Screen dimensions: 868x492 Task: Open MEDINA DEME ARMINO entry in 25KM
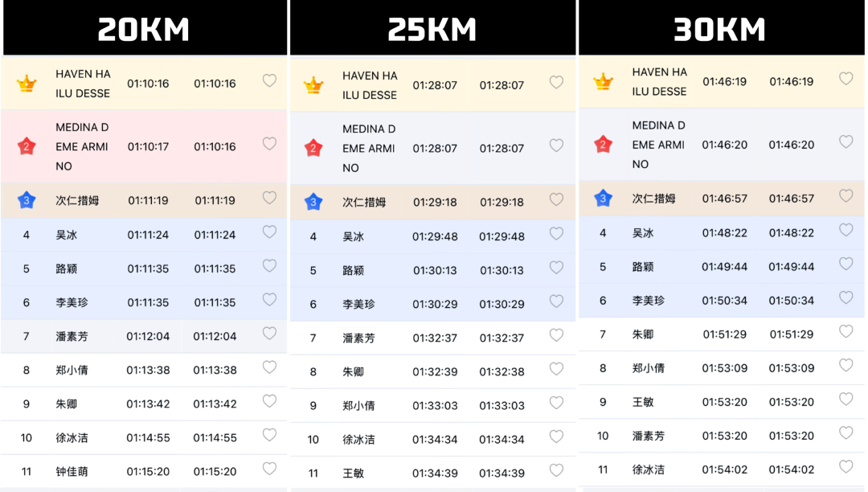(x=433, y=148)
